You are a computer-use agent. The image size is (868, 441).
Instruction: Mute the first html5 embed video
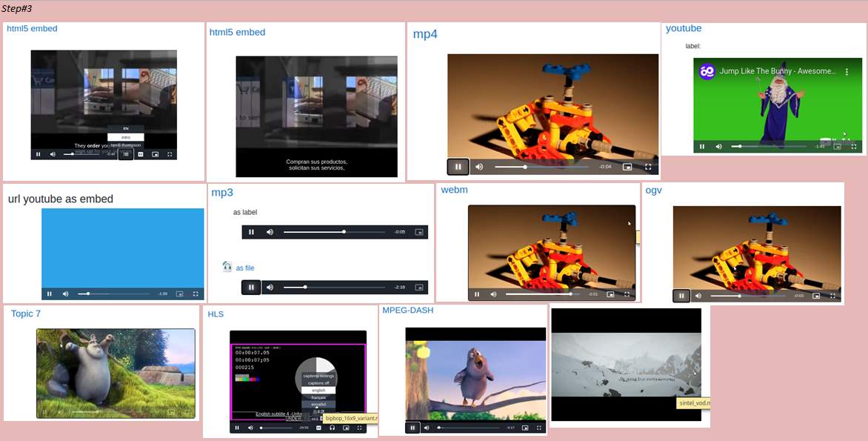click(53, 155)
